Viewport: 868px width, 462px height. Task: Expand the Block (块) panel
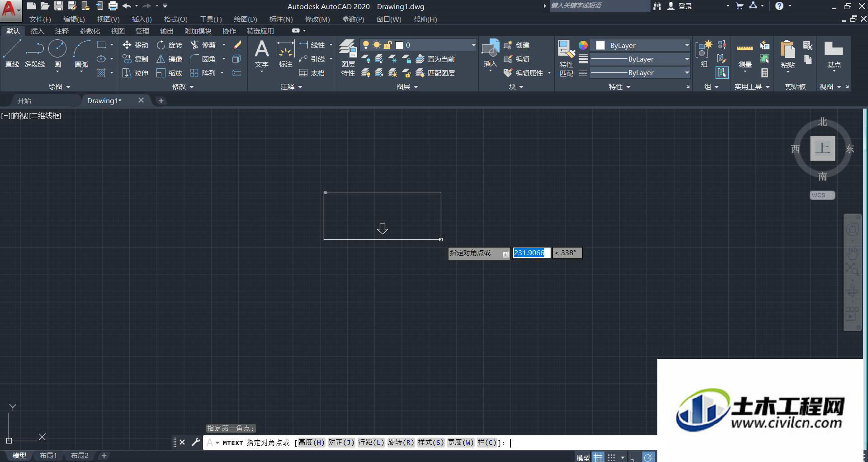coord(516,86)
